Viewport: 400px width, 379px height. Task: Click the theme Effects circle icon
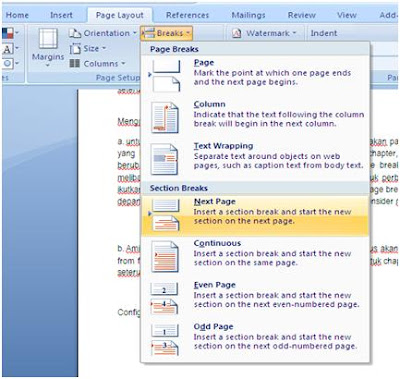pyautogui.click(x=8, y=63)
